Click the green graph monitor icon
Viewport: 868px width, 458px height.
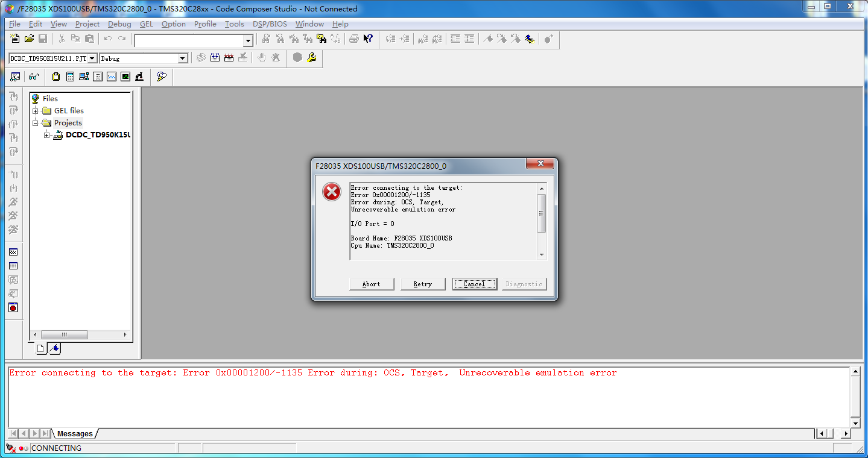click(x=125, y=77)
